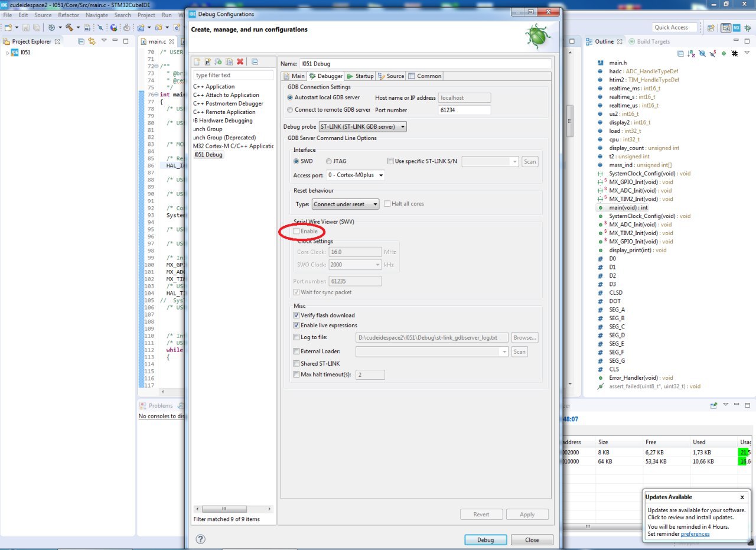
Task: Enable Use specific ST-LINK S/N
Action: point(390,161)
